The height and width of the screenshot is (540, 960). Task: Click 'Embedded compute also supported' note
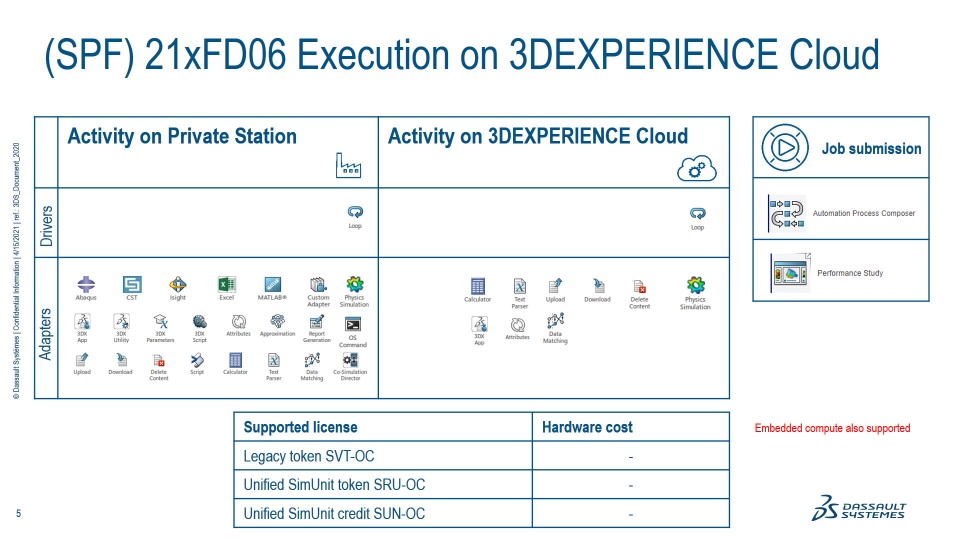click(x=832, y=428)
